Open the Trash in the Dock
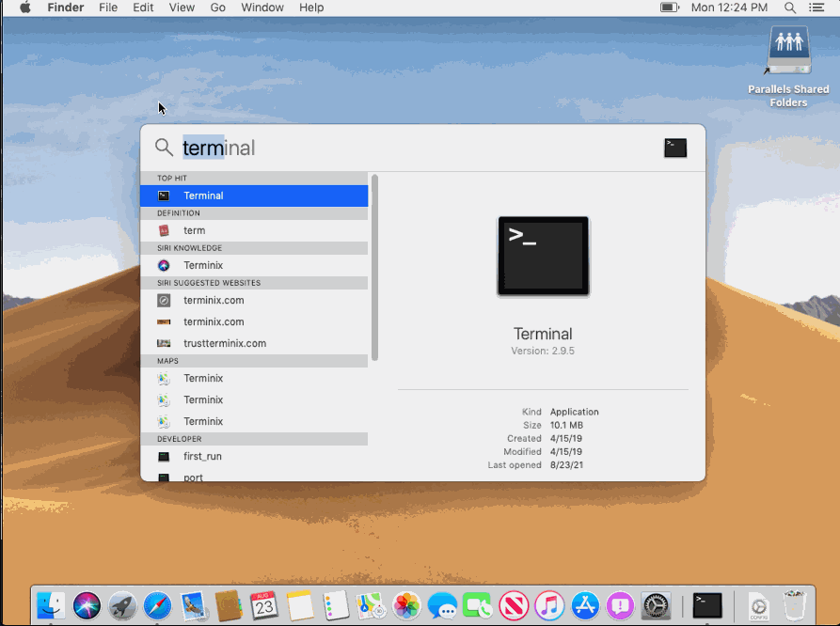The height and width of the screenshot is (626, 840). point(795,605)
